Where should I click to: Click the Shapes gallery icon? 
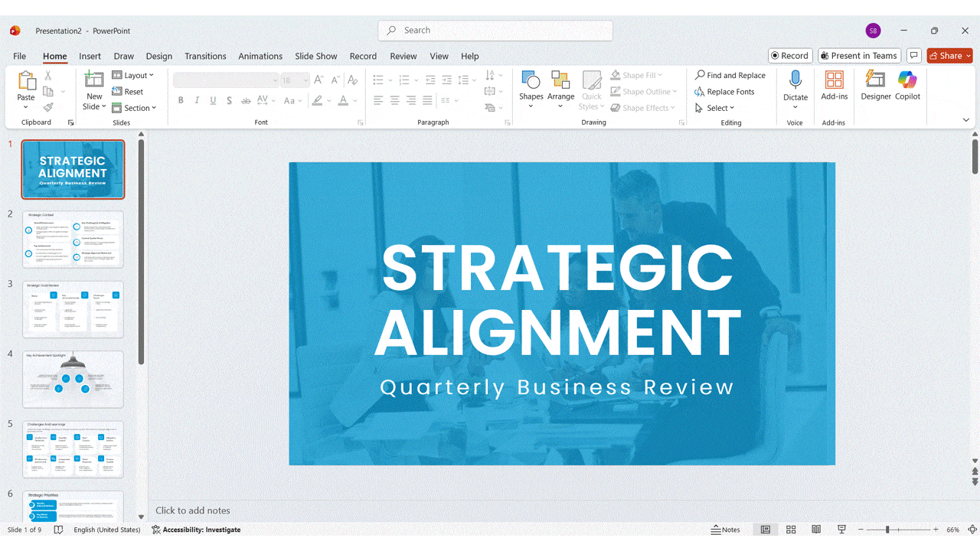click(x=531, y=80)
